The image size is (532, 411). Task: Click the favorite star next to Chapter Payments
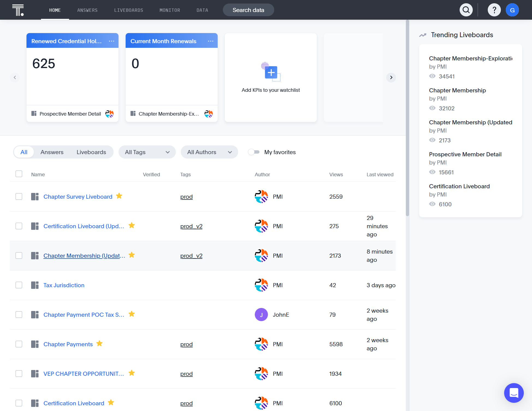pyautogui.click(x=99, y=344)
